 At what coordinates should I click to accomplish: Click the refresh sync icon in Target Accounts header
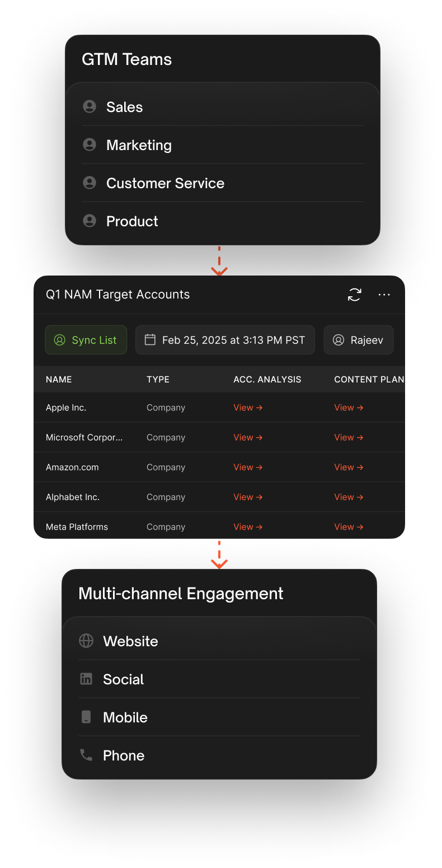pos(355,295)
